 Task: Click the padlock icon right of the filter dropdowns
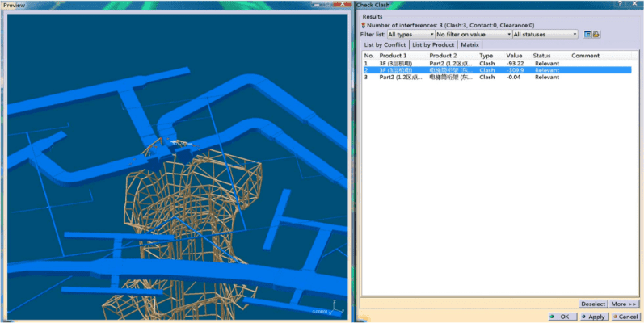click(x=596, y=35)
